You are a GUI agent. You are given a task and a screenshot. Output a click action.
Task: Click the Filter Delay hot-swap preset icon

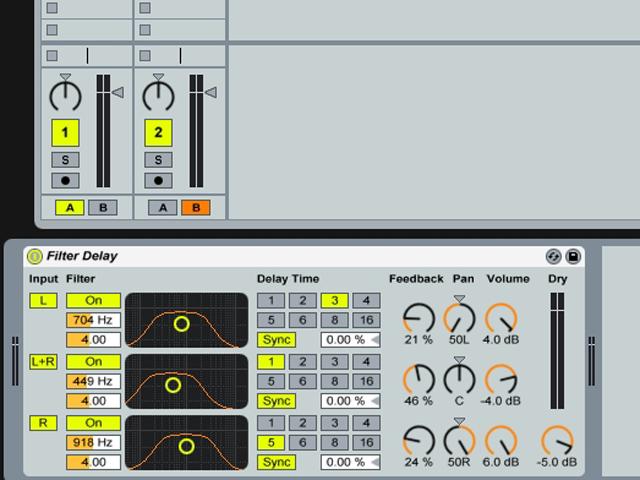pyautogui.click(x=553, y=256)
